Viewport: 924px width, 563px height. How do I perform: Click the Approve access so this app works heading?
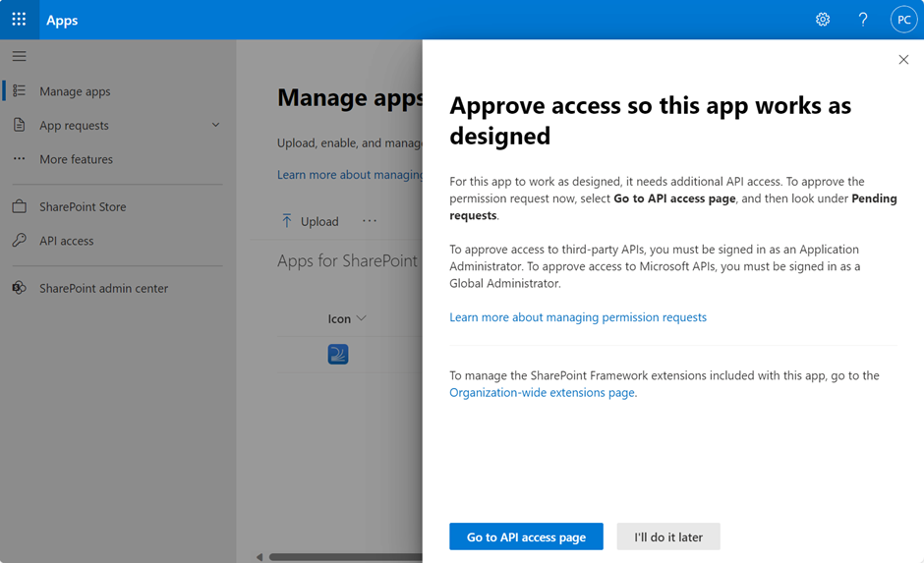[x=650, y=121]
